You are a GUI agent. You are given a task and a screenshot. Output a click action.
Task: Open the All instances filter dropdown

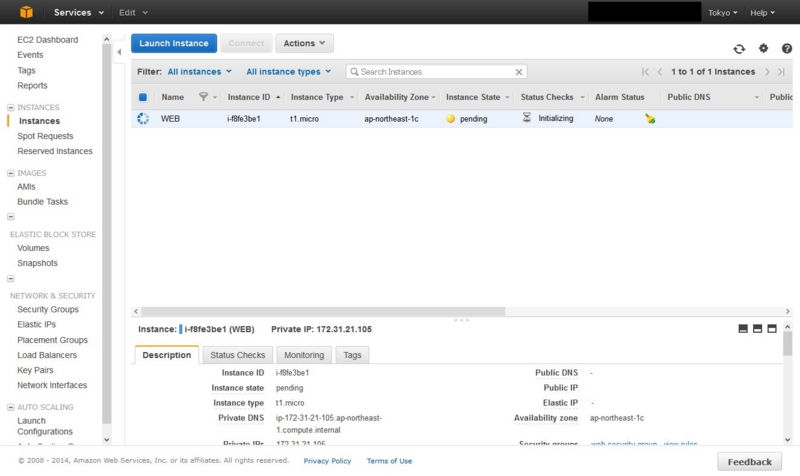(x=199, y=71)
